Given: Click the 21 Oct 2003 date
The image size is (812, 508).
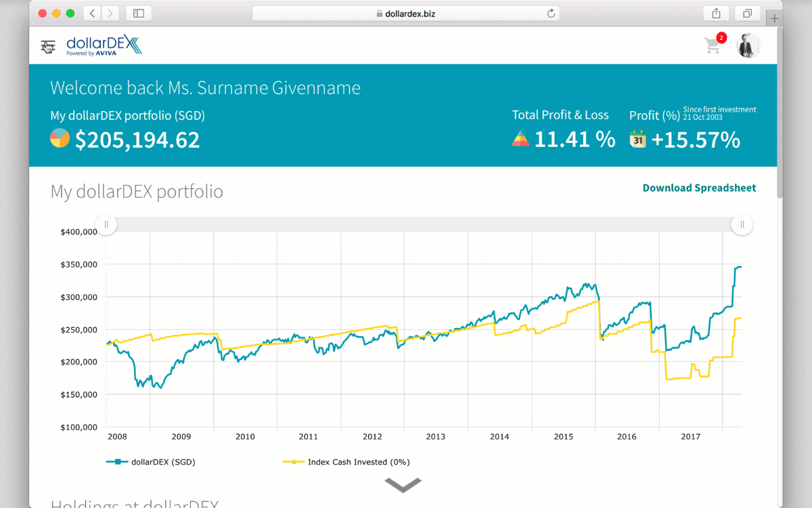Looking at the screenshot, I should 703,117.
